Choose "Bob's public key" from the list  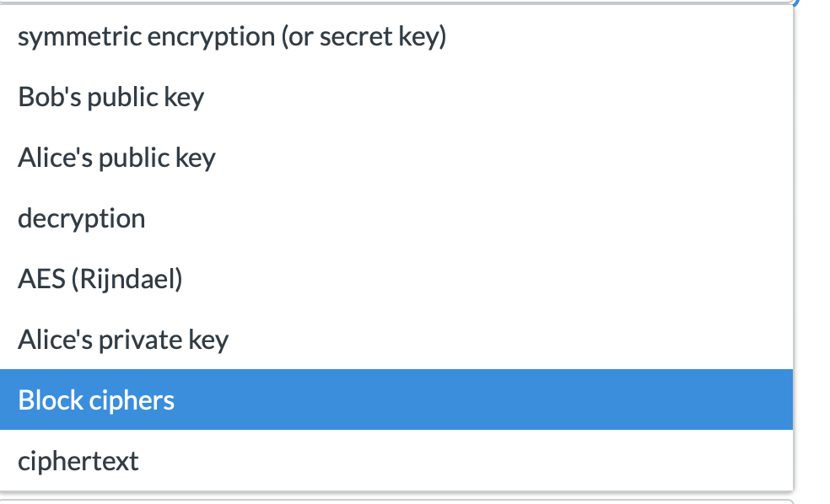111,97
